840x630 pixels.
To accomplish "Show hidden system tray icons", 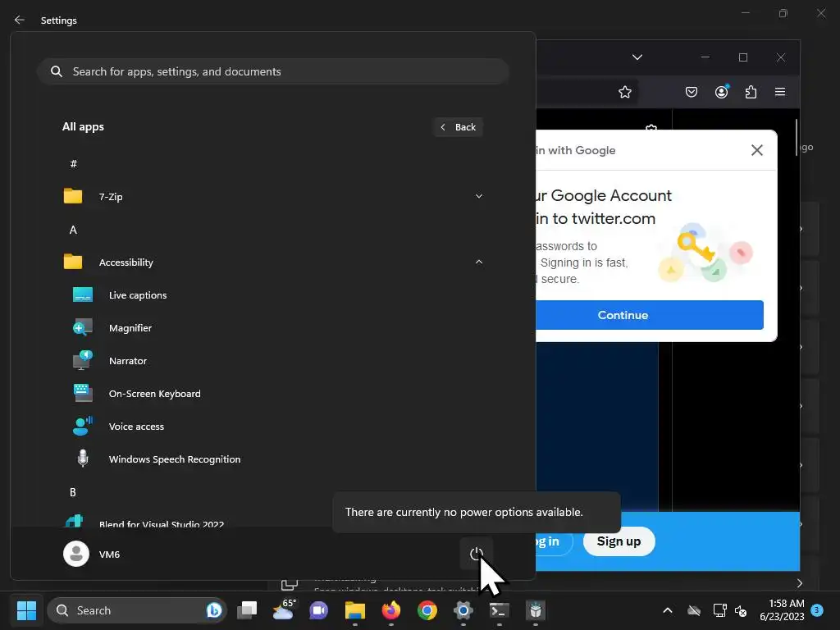I will pyautogui.click(x=668, y=610).
